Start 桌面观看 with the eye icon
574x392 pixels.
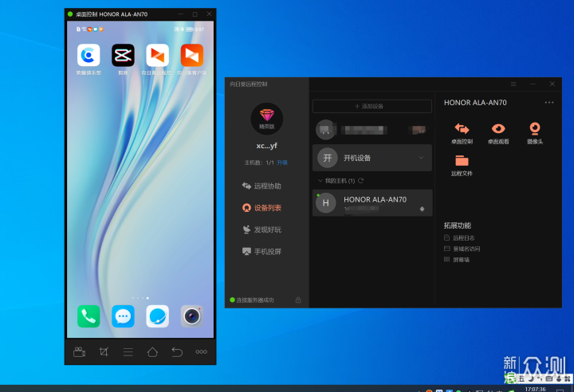(x=498, y=134)
